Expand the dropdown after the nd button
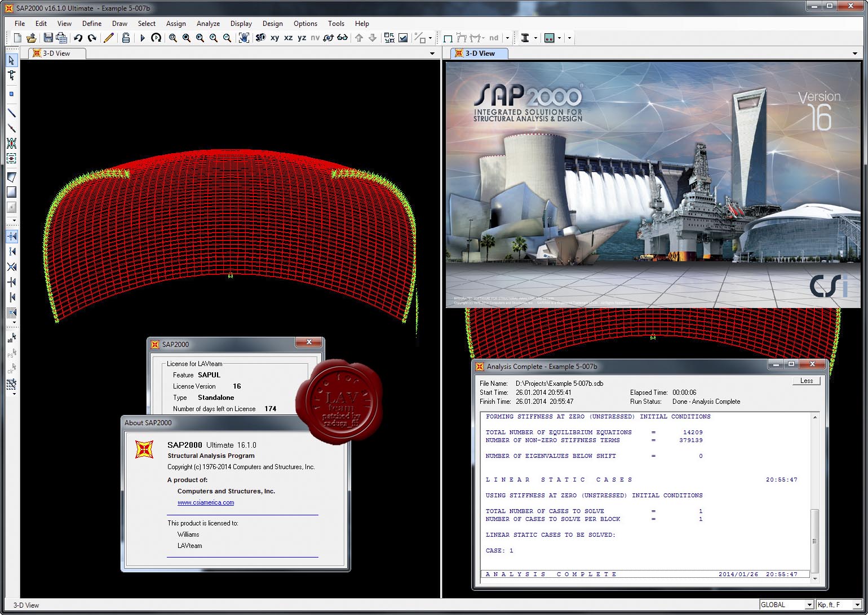 pos(507,38)
